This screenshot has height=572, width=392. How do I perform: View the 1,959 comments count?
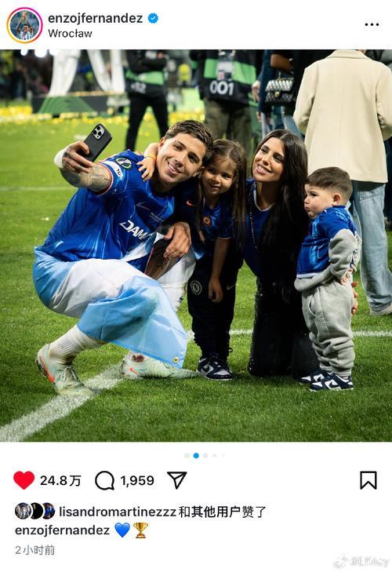pos(137,480)
